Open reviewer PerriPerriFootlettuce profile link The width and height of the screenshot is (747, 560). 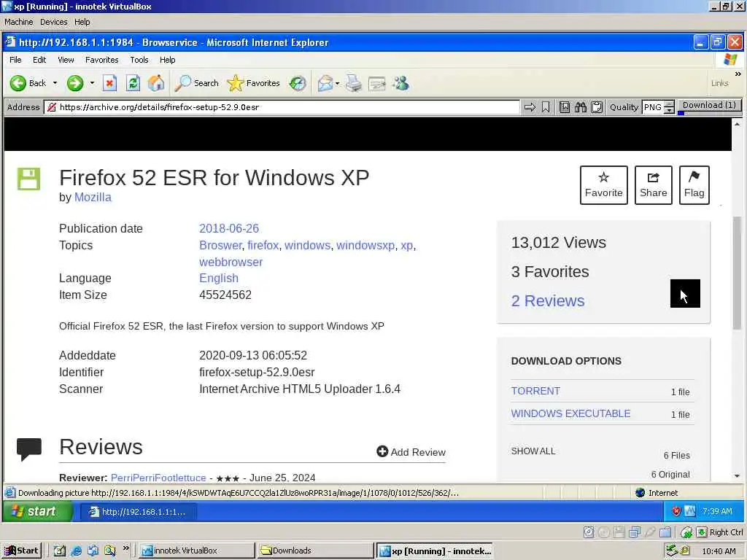point(158,478)
